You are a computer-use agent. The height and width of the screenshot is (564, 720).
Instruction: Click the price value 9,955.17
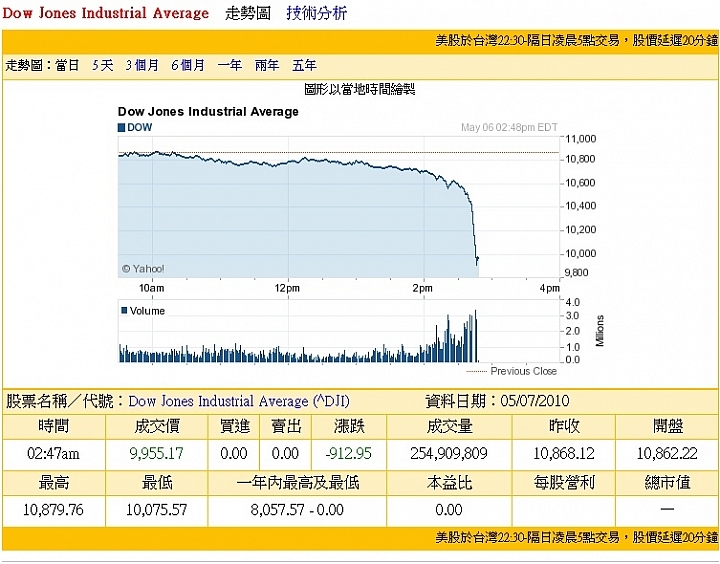pos(156,454)
